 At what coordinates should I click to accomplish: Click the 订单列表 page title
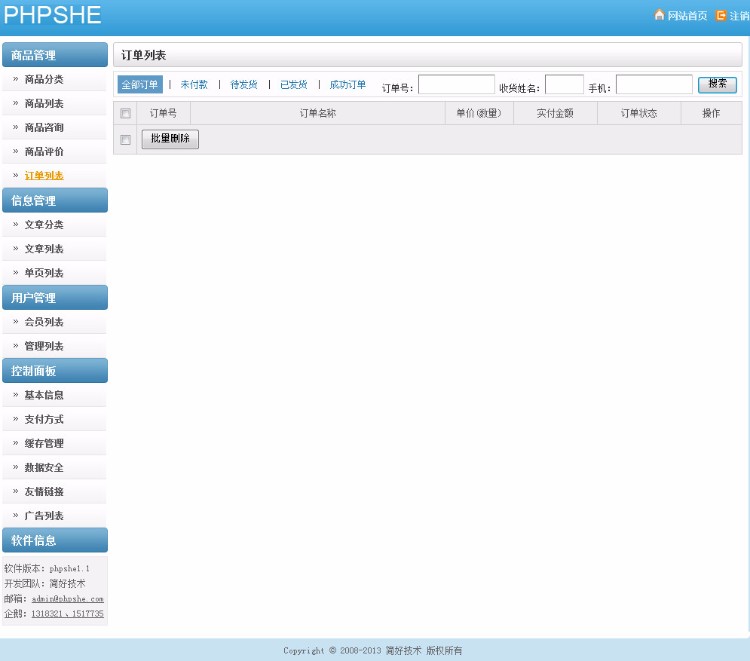[x=143, y=55]
